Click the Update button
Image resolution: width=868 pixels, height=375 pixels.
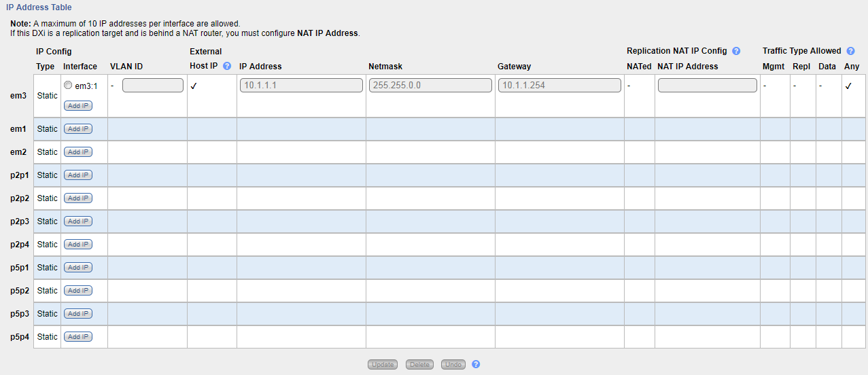pyautogui.click(x=383, y=365)
